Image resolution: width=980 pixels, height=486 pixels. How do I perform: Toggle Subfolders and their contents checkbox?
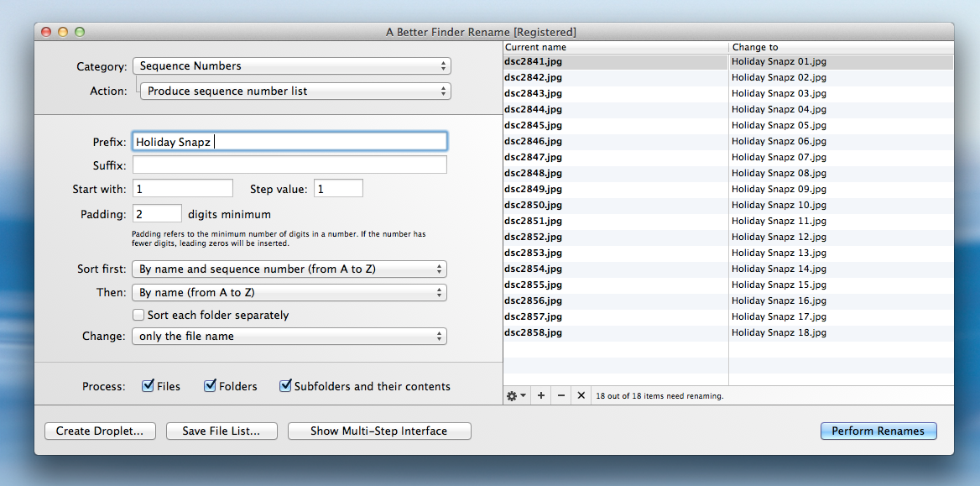(285, 386)
